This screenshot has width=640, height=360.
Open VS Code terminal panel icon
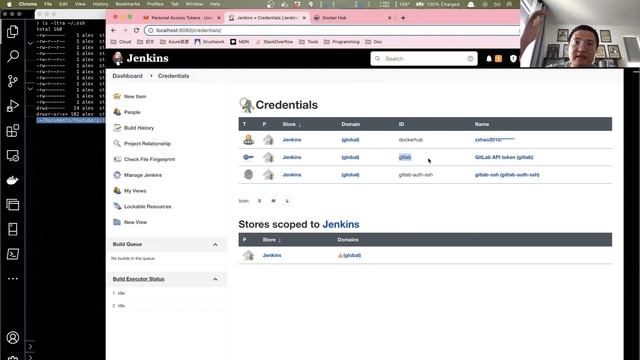(13, 254)
